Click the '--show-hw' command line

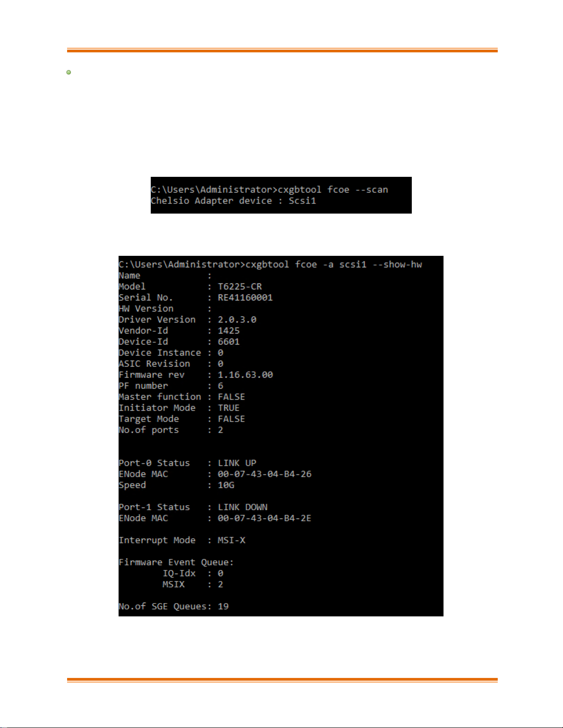(270, 265)
